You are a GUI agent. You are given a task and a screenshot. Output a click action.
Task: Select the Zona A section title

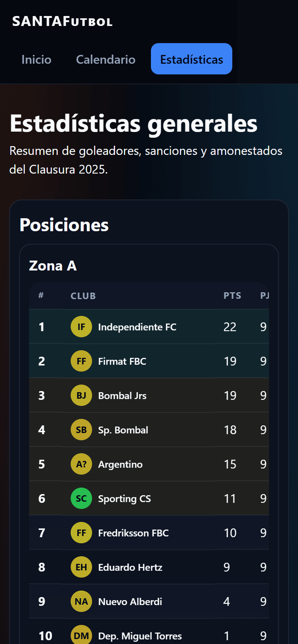53,266
